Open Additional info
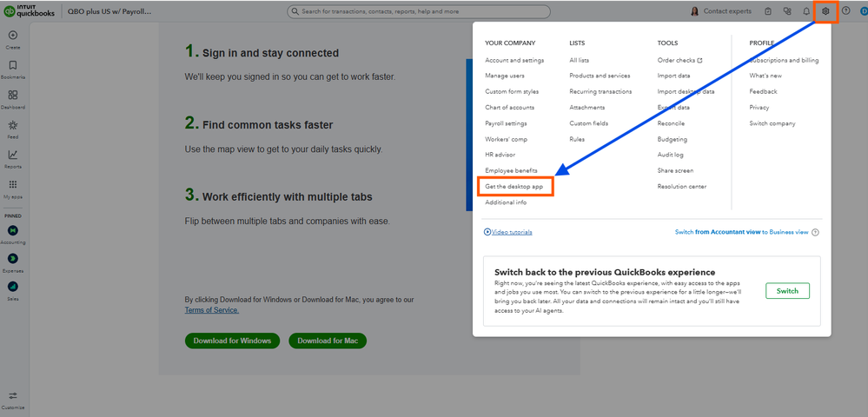The image size is (868, 417). 506,202
